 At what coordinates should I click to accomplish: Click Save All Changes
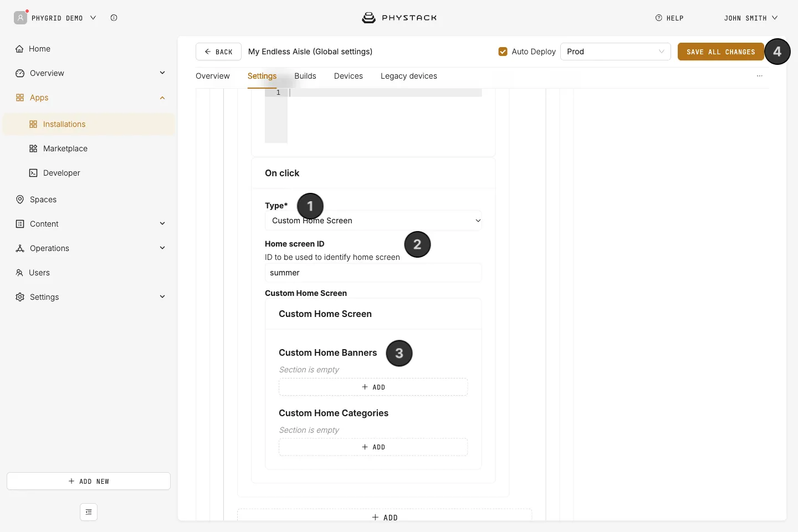pos(721,52)
